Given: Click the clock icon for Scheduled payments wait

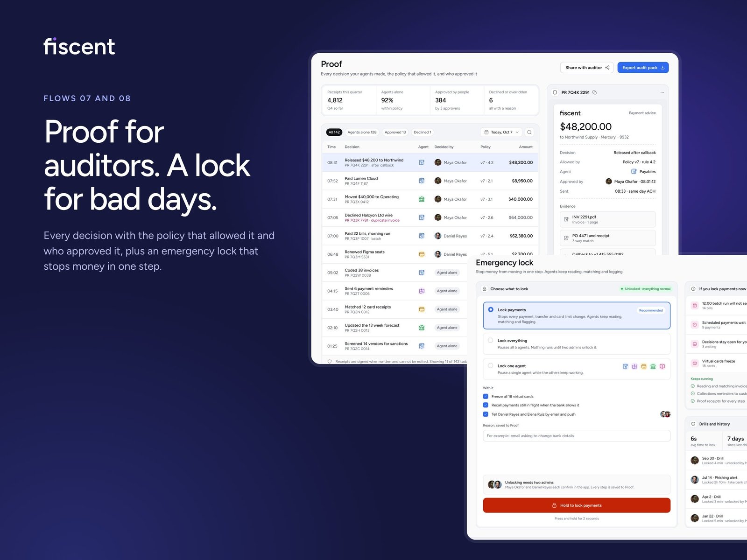Looking at the screenshot, I should click(695, 325).
